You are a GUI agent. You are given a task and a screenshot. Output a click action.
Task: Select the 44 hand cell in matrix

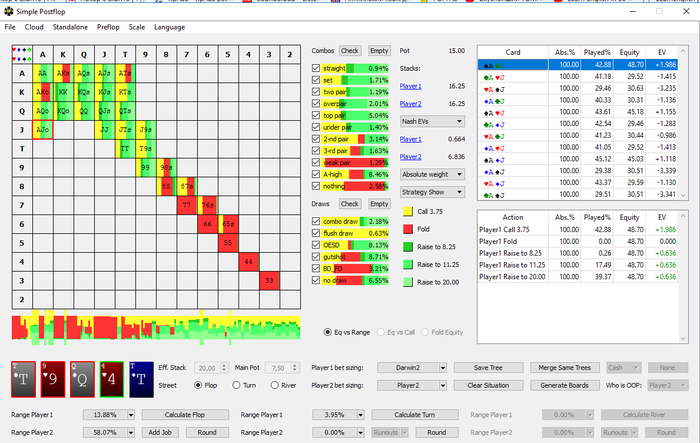(248, 262)
